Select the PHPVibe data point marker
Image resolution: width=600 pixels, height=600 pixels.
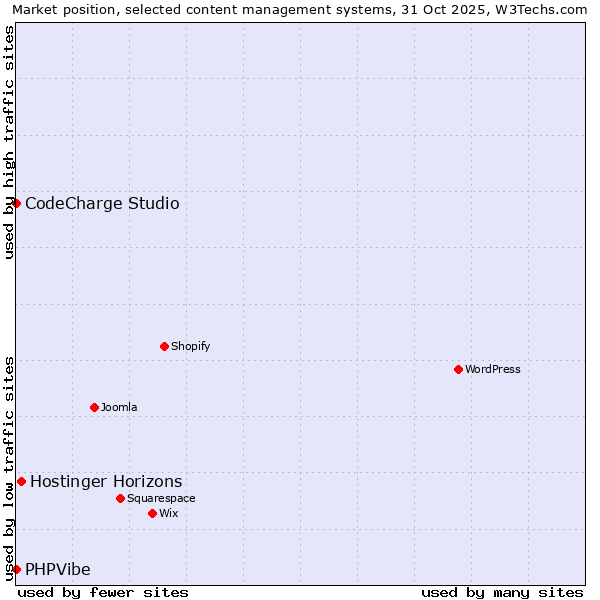pyautogui.click(x=16, y=569)
